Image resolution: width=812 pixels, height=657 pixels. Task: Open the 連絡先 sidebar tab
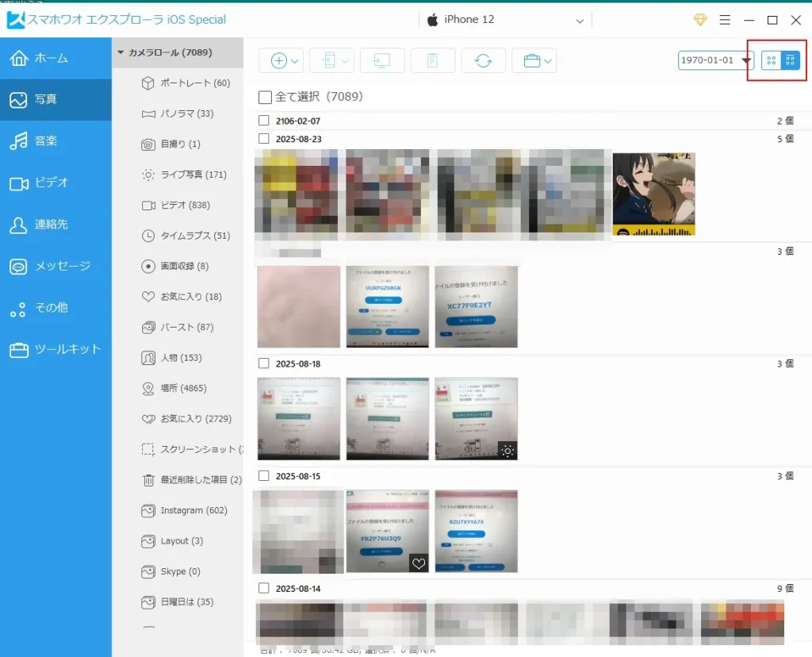click(x=51, y=225)
